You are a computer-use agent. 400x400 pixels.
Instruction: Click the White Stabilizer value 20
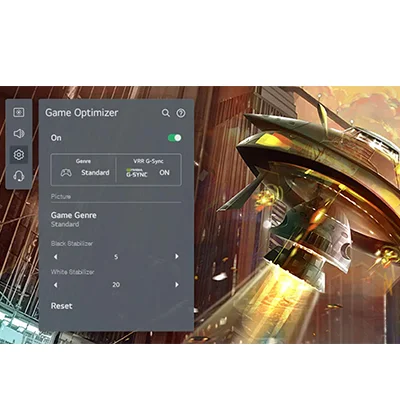point(116,285)
